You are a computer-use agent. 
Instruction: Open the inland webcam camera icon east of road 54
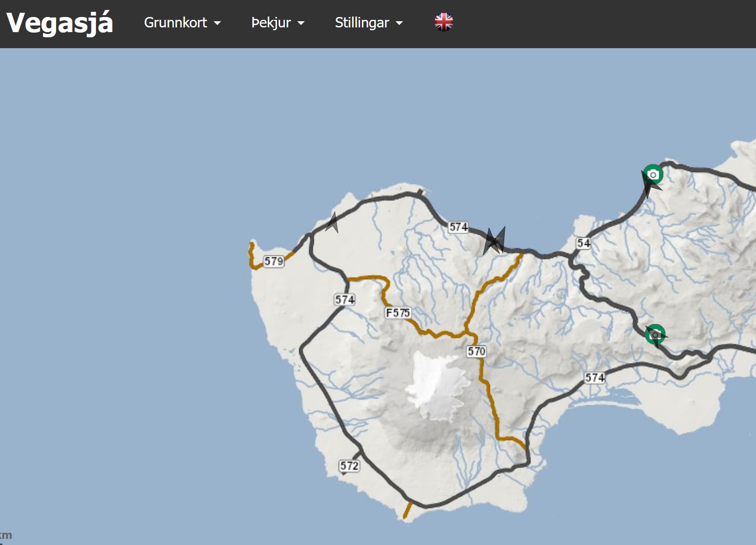(655, 335)
